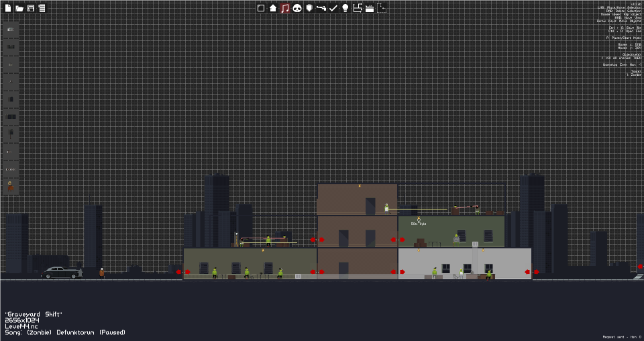This screenshot has width=644, height=341.
Task: Open level properties document icon
Action: coord(42,8)
